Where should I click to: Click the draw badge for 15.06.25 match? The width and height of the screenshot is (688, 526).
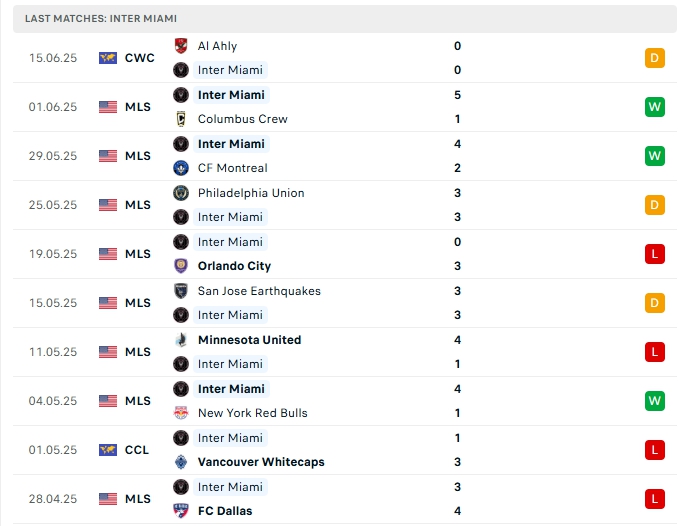coord(655,58)
